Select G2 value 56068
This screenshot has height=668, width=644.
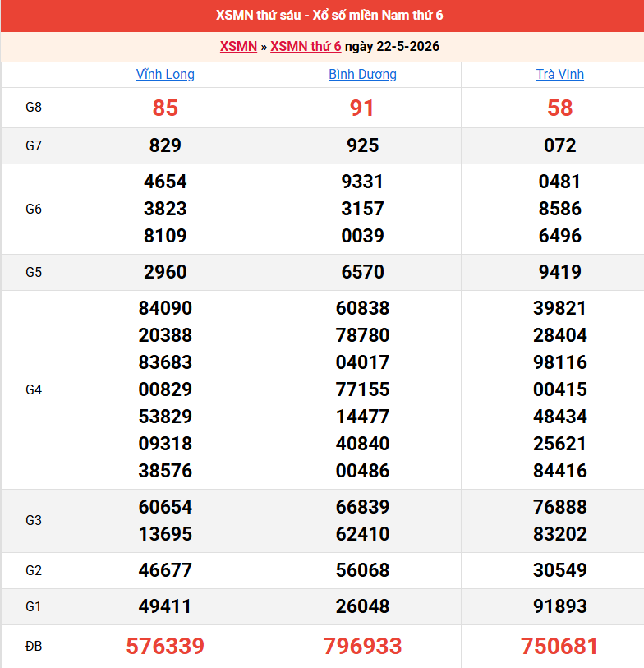point(362,570)
